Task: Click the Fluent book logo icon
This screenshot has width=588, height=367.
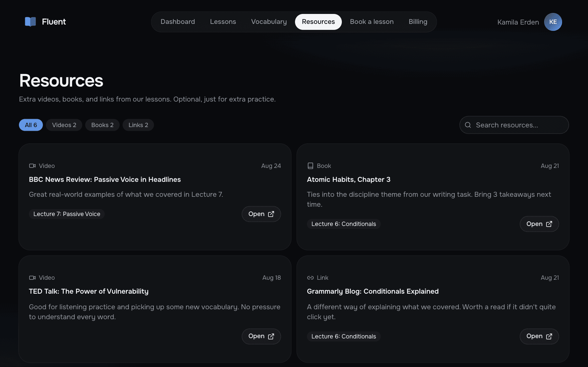Action: tap(30, 22)
